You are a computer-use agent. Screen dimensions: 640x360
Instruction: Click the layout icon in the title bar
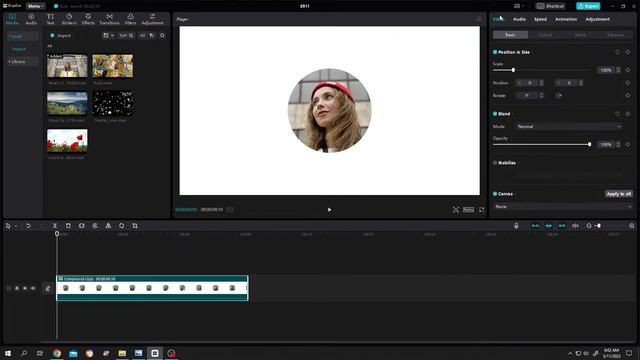tap(518, 6)
